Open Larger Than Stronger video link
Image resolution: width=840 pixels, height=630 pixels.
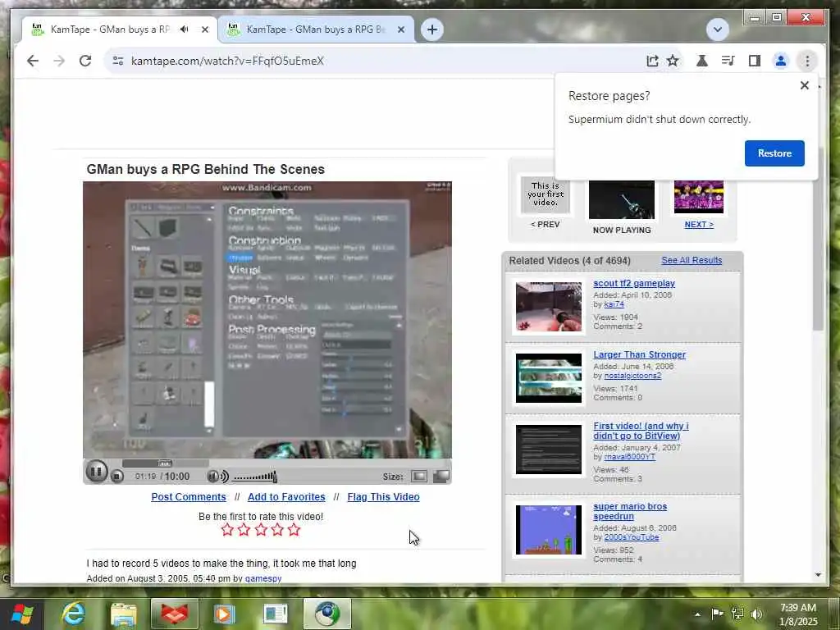point(639,354)
